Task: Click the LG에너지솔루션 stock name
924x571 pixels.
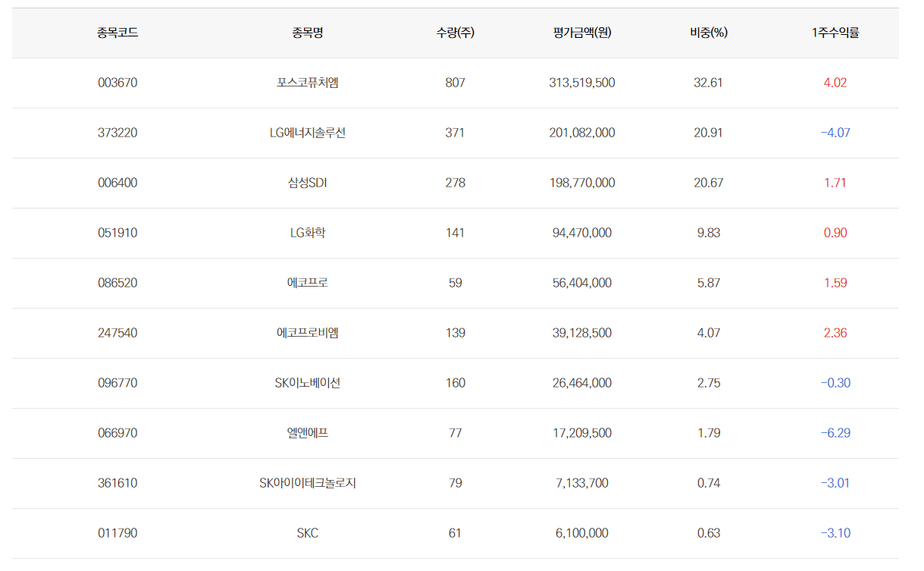Action: pyautogui.click(x=308, y=133)
